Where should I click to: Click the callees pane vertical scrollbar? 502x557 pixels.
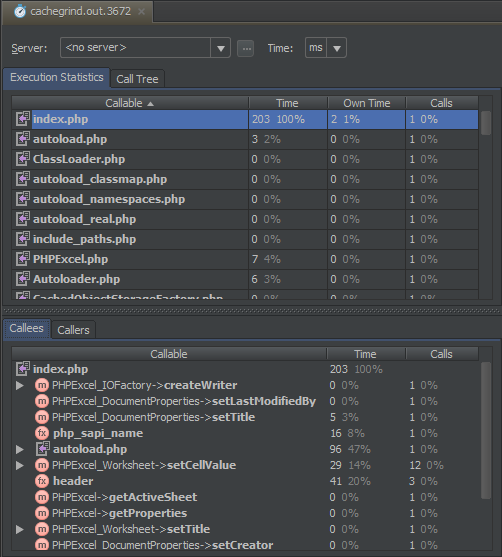point(486,431)
